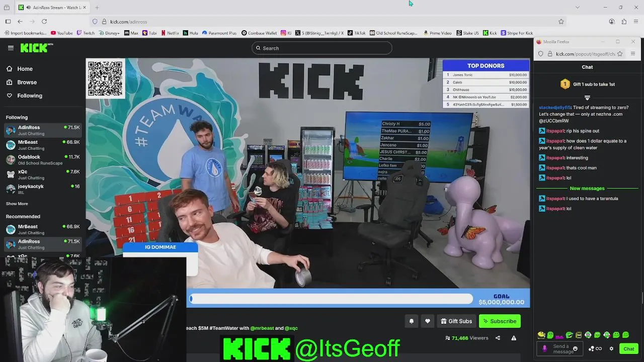Open Coinbase Wallet bookmark
Image resolution: width=644 pixels, height=362 pixels.
pyautogui.click(x=259, y=33)
